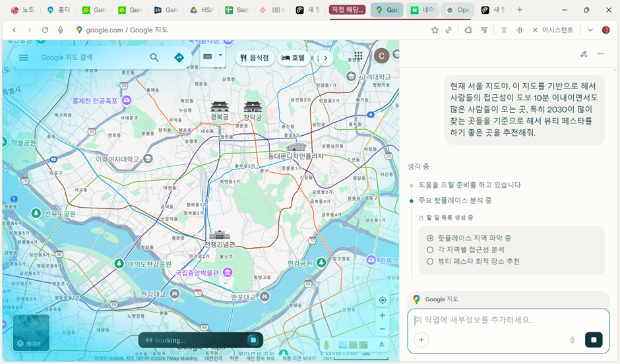Switch to the 노트 tab
Screen dimensions: 620x364
pyautogui.click(x=23, y=10)
